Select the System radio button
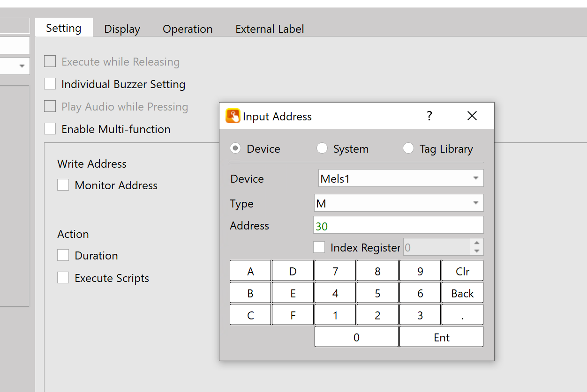Image resolution: width=587 pixels, height=392 pixels. [x=322, y=148]
